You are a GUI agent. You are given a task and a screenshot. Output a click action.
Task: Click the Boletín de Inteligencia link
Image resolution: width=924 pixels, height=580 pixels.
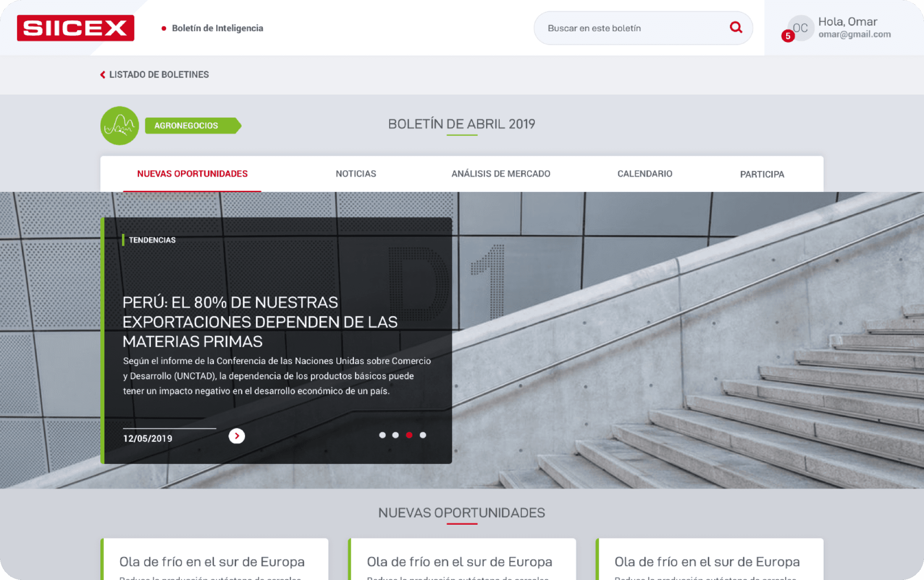click(217, 28)
